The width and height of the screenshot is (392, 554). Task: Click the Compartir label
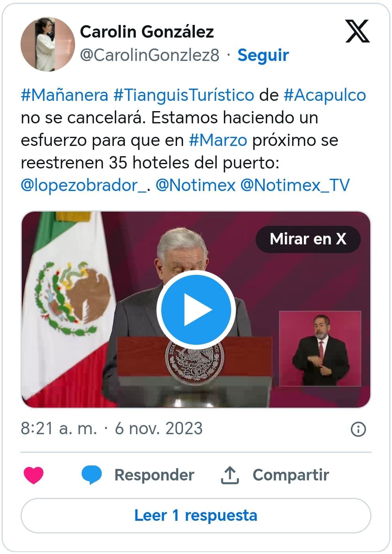[x=291, y=475]
